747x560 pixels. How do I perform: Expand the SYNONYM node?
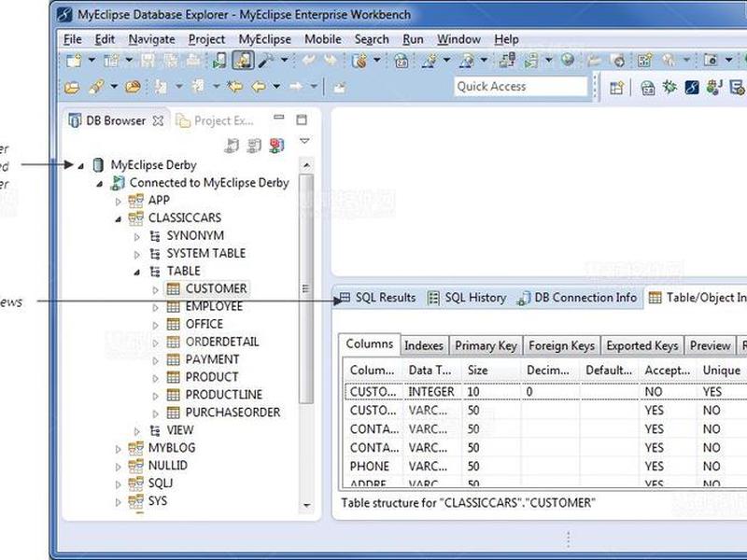coord(136,237)
